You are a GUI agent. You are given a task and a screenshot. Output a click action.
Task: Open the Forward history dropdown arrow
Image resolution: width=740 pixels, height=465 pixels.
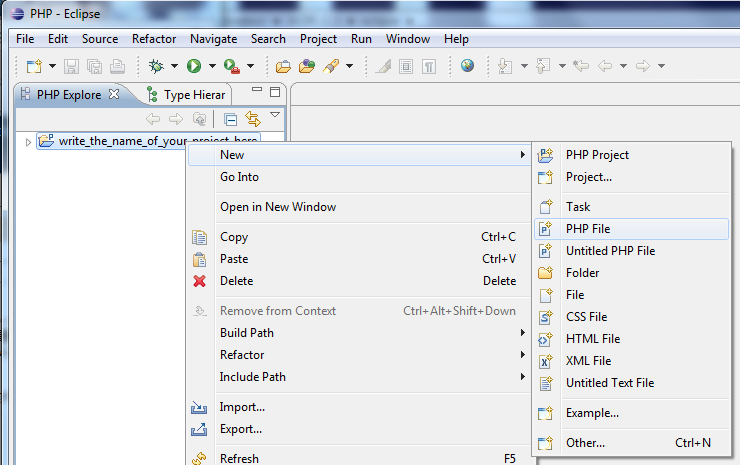pyautogui.click(x=662, y=66)
